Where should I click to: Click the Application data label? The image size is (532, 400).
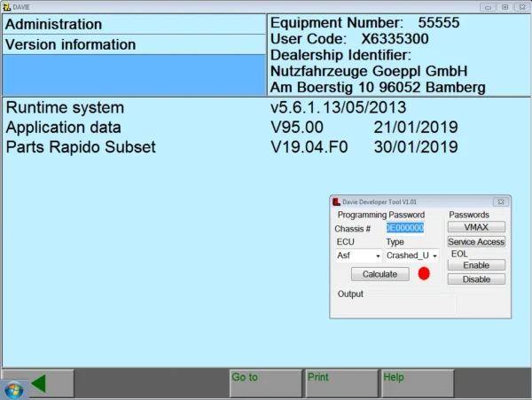(x=64, y=128)
